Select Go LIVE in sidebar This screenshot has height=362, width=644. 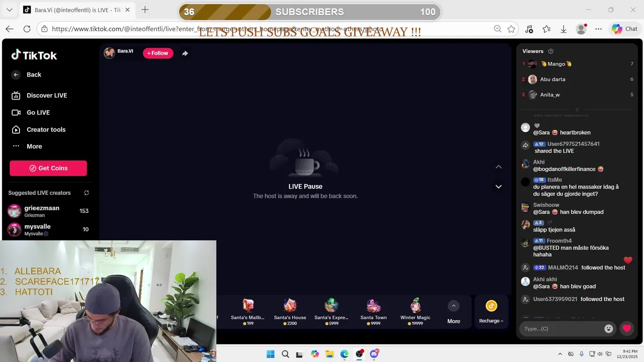(x=38, y=113)
